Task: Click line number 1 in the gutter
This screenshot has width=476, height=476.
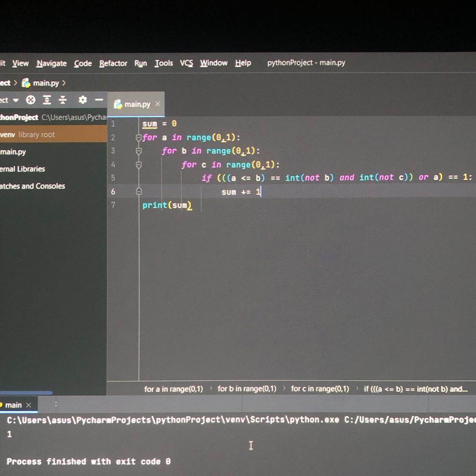Action: (113, 124)
